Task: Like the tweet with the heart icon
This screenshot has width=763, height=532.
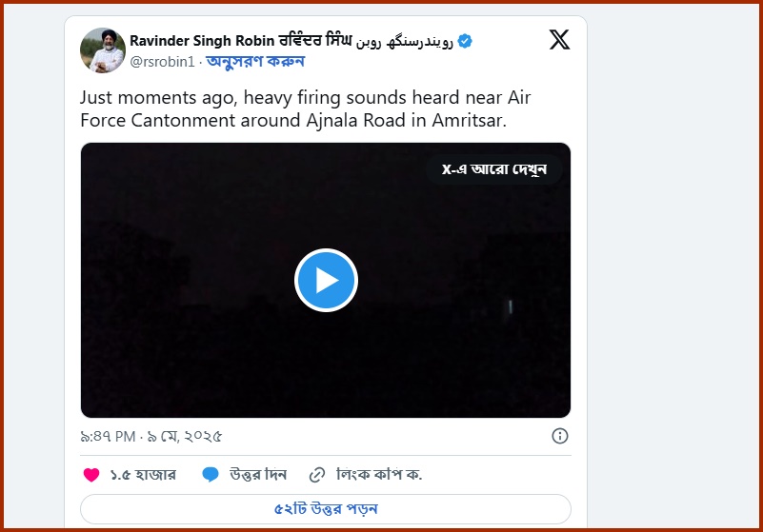Action: pyautogui.click(x=91, y=475)
